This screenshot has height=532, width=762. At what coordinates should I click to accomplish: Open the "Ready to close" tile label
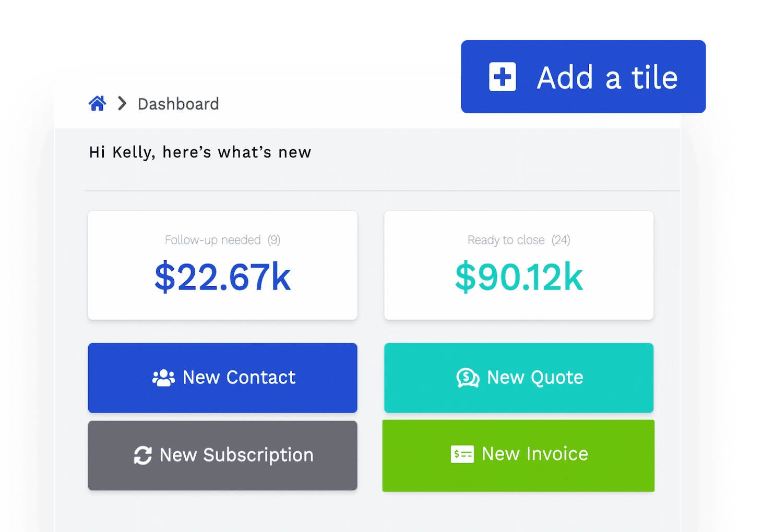click(506, 240)
